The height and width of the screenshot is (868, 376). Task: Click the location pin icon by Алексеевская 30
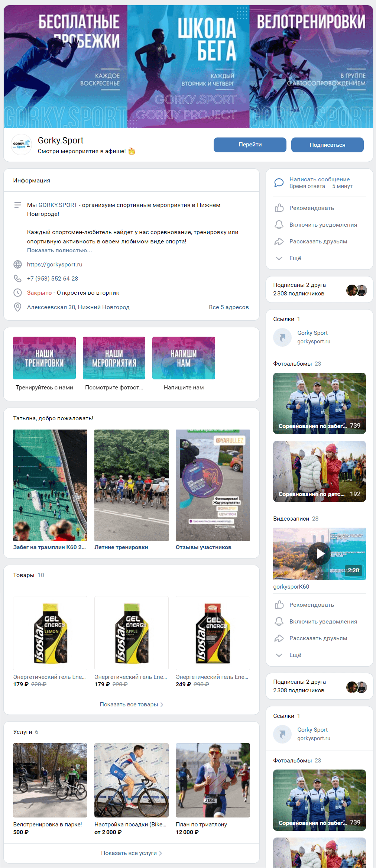[x=17, y=307]
